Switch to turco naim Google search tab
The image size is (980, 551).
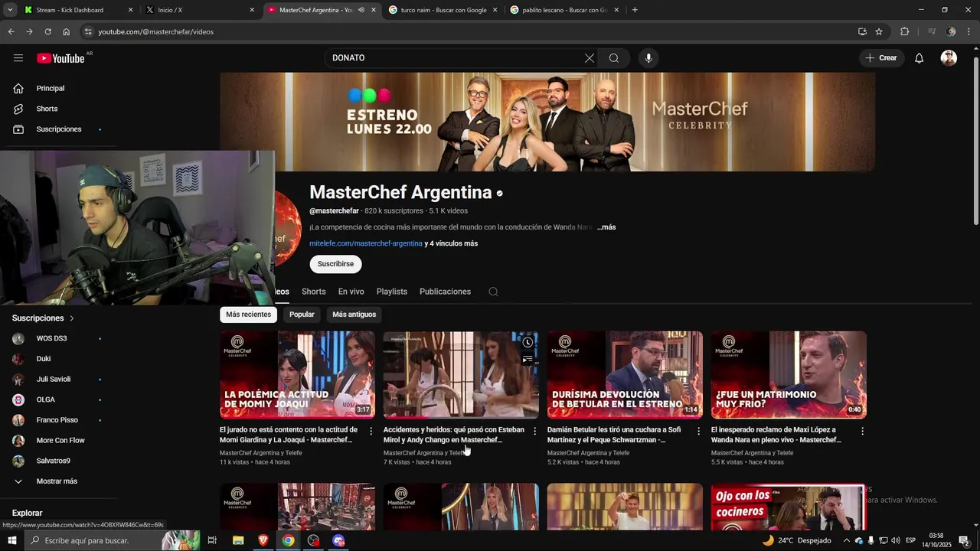tap(436, 10)
